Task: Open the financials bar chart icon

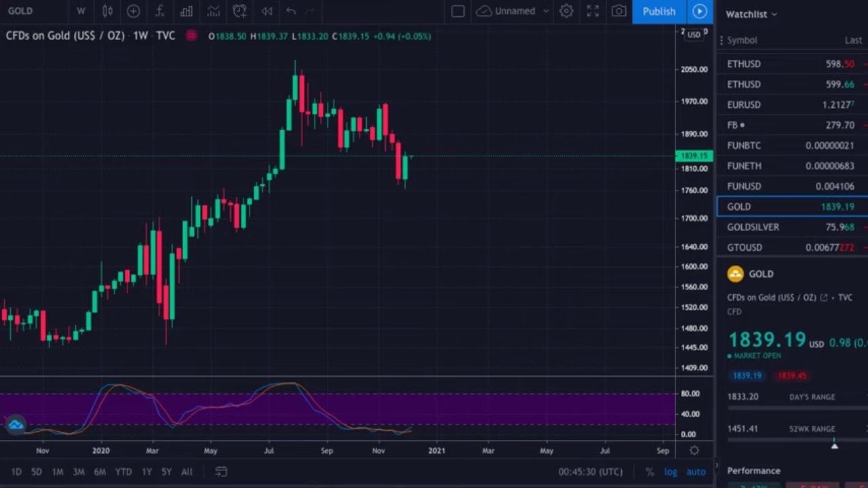Action: [x=186, y=11]
